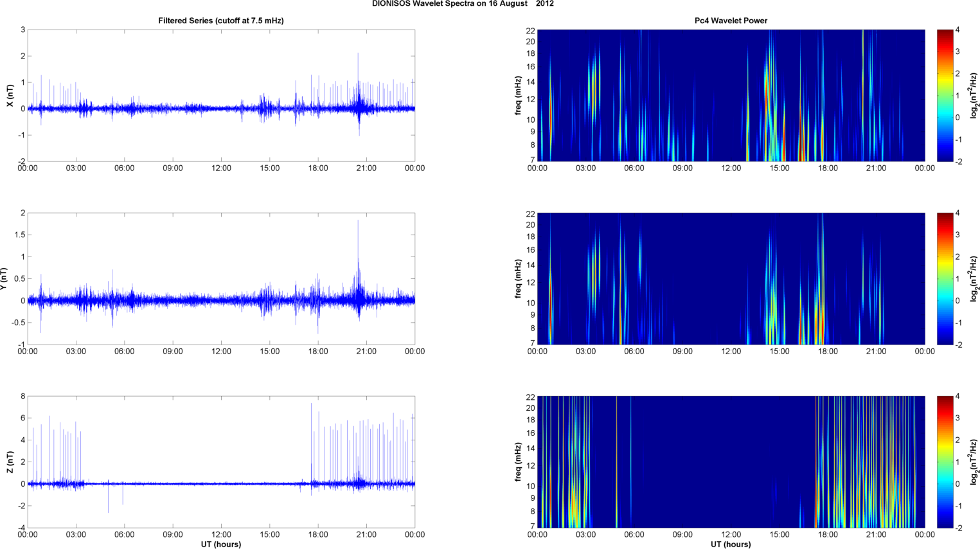Click the log2(nT²/Hz) label of the middle colorbar

pyautogui.click(x=974, y=278)
